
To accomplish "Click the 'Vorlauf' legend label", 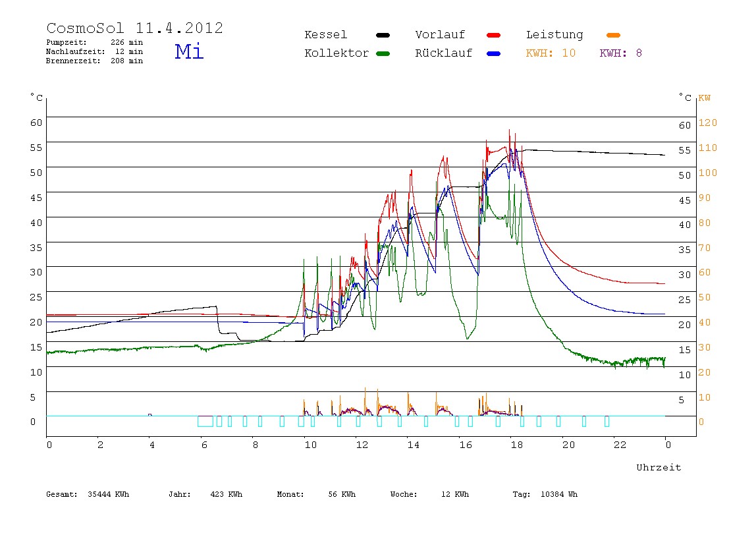I will click(440, 35).
